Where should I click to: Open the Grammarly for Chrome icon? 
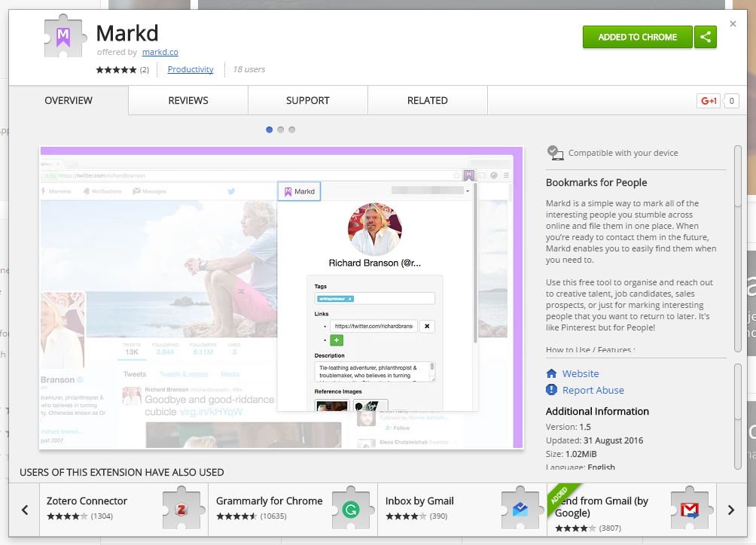[349, 510]
